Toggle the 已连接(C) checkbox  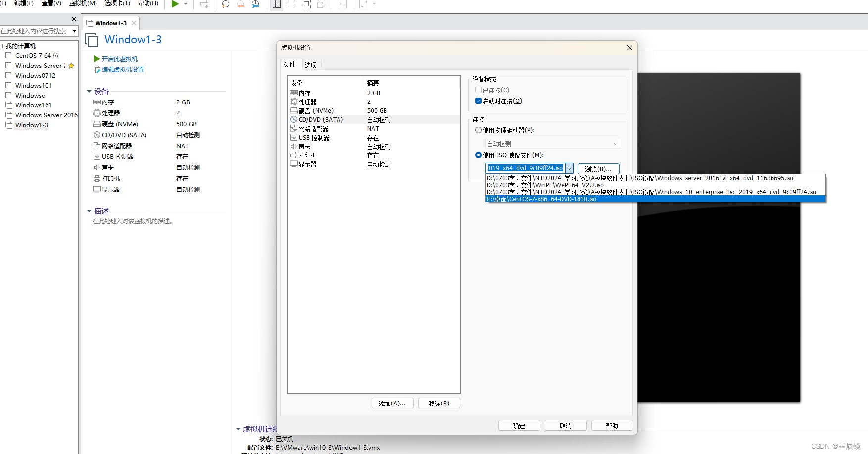click(478, 90)
